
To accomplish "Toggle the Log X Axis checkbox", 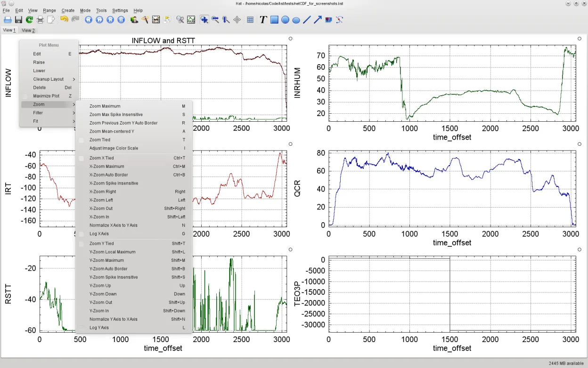I will pyautogui.click(x=81, y=234).
